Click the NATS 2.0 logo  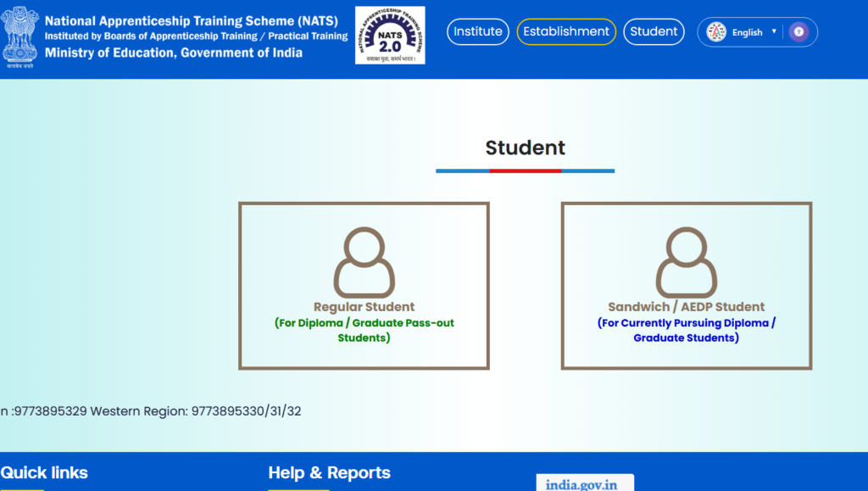pos(390,36)
